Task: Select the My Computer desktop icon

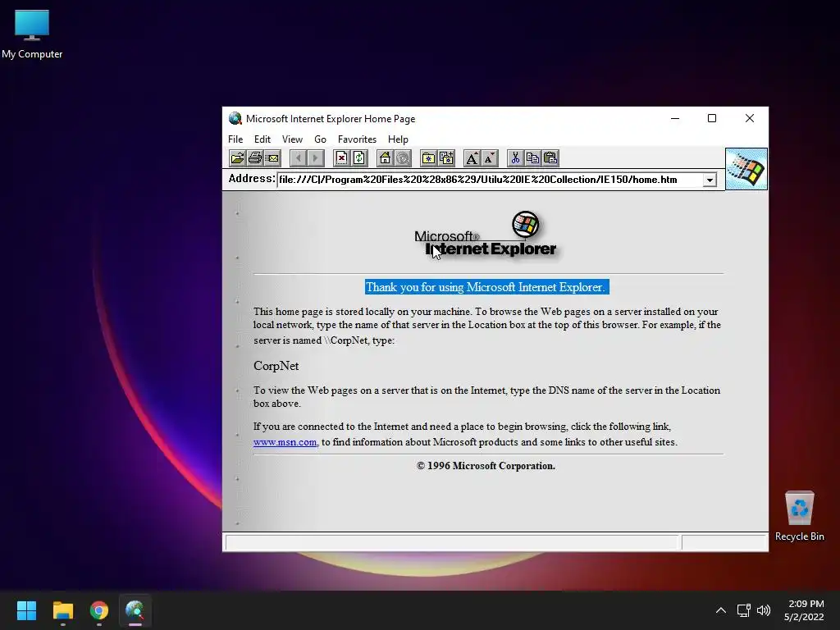Action: click(32, 34)
